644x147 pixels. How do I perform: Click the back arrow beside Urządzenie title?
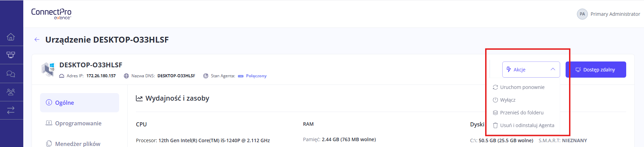pos(37,39)
